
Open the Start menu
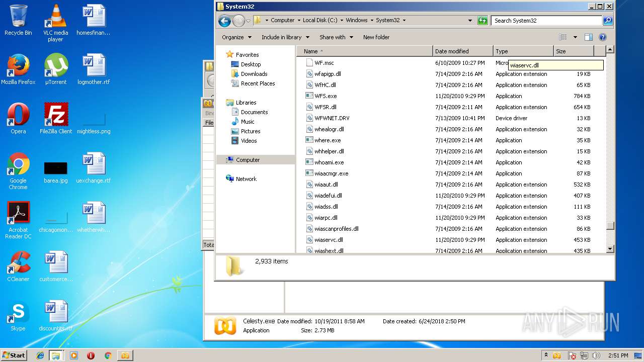[x=14, y=355]
